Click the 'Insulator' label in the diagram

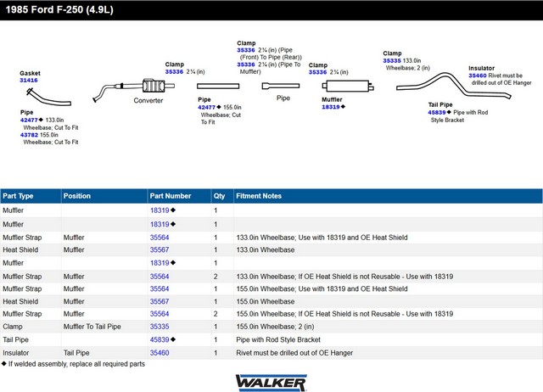pos(481,69)
